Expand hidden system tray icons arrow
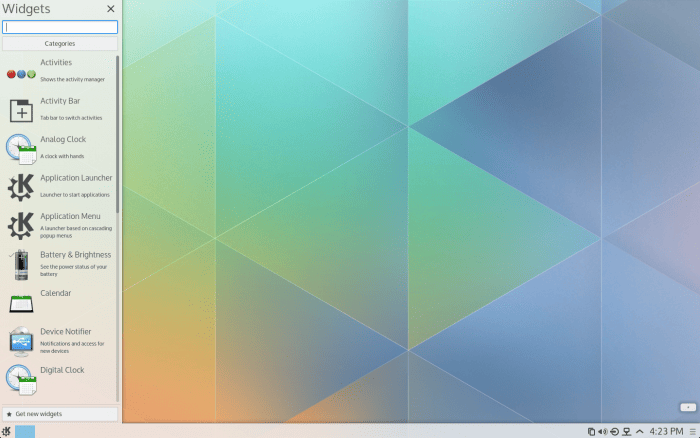This screenshot has height=438, width=700. [x=640, y=431]
